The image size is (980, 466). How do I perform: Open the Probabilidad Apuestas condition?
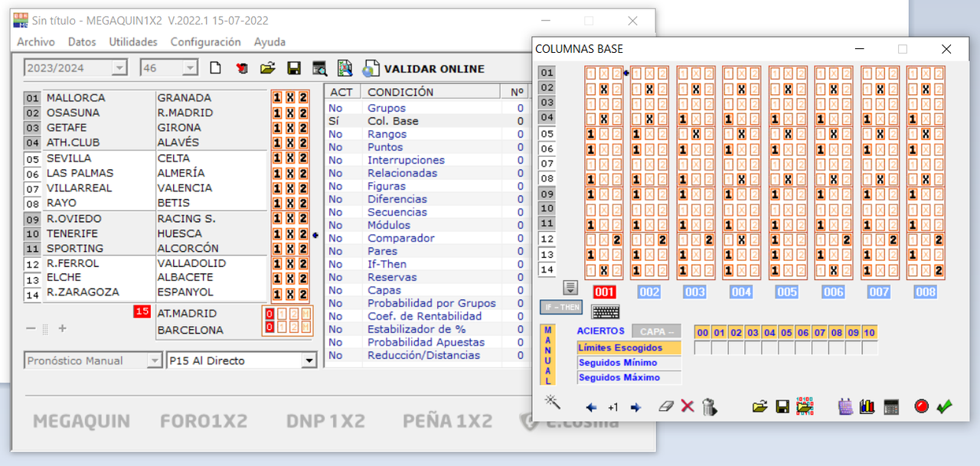[426, 342]
